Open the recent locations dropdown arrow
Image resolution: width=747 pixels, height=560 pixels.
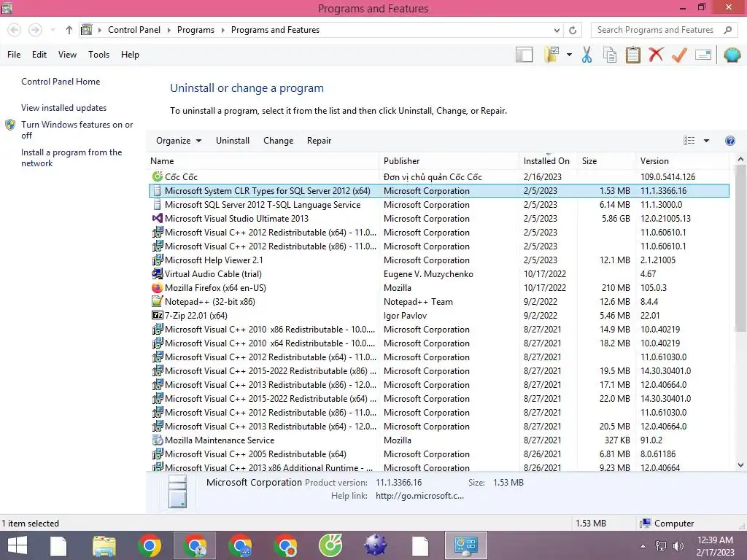tap(53, 30)
